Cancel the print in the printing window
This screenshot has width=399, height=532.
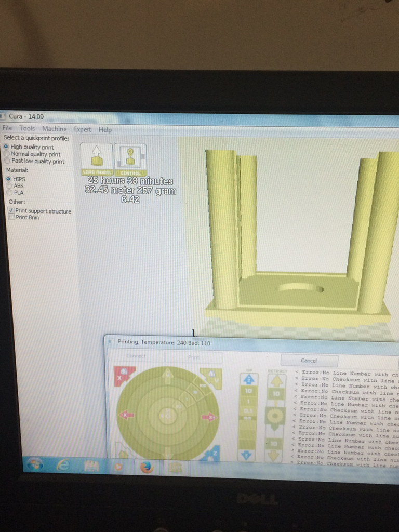click(x=309, y=361)
